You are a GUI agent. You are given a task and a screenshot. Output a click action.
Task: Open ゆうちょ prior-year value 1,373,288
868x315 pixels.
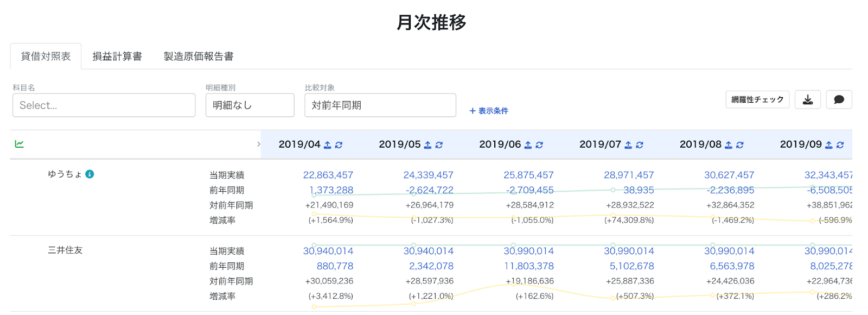(331, 190)
